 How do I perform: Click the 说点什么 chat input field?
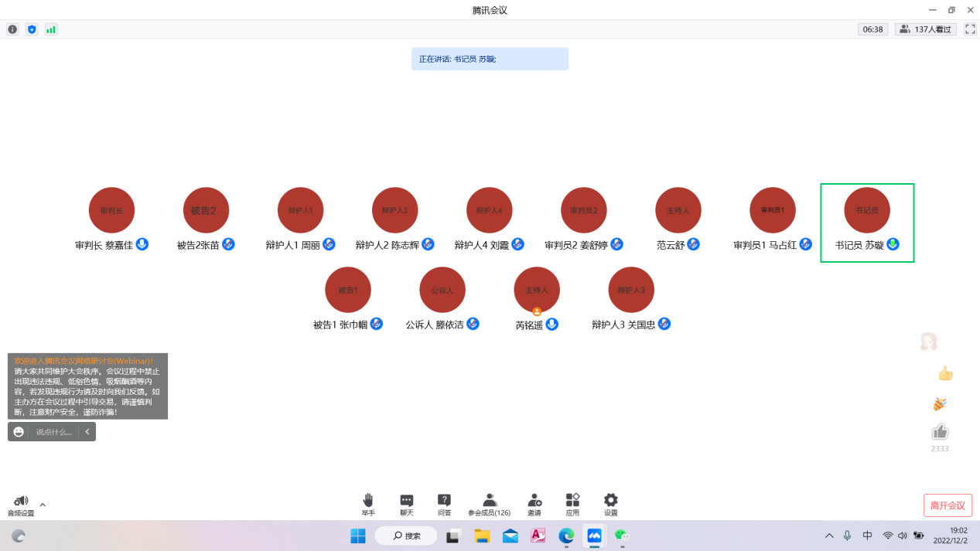coord(54,432)
